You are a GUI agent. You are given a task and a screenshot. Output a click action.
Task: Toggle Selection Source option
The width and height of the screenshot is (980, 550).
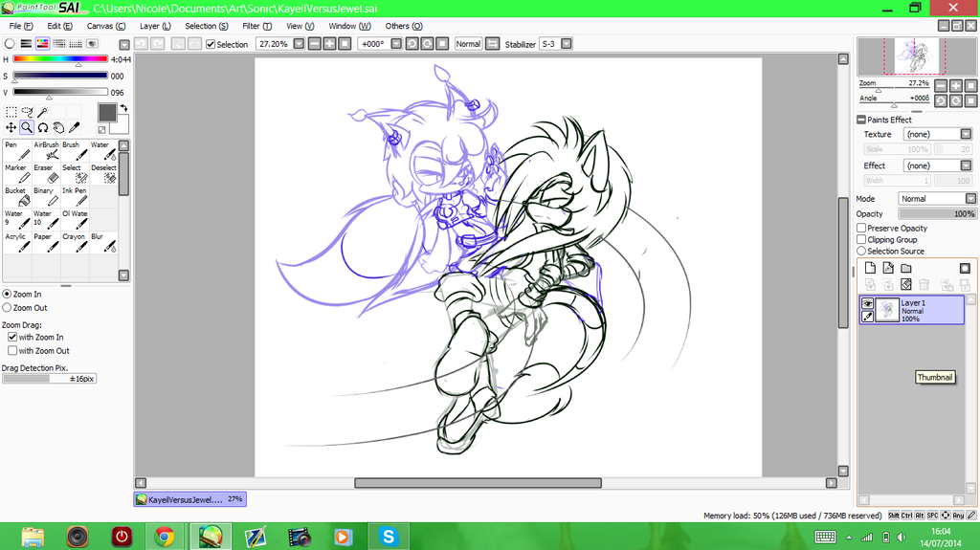861,251
